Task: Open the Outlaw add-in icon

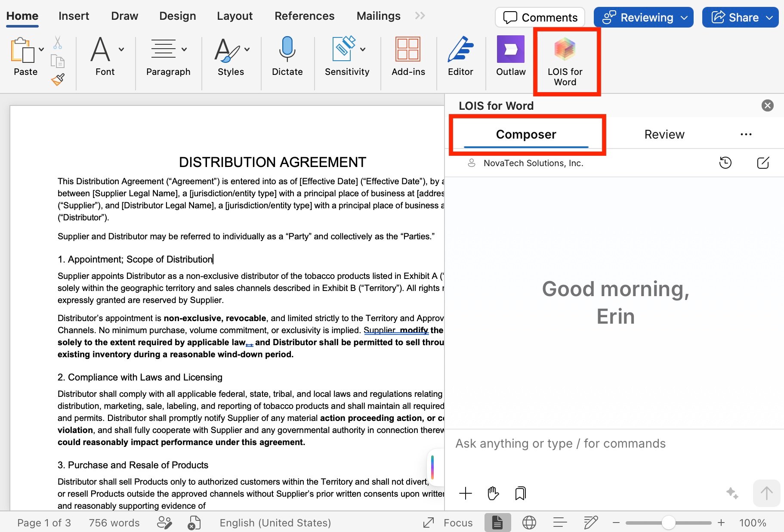Action: (x=511, y=49)
